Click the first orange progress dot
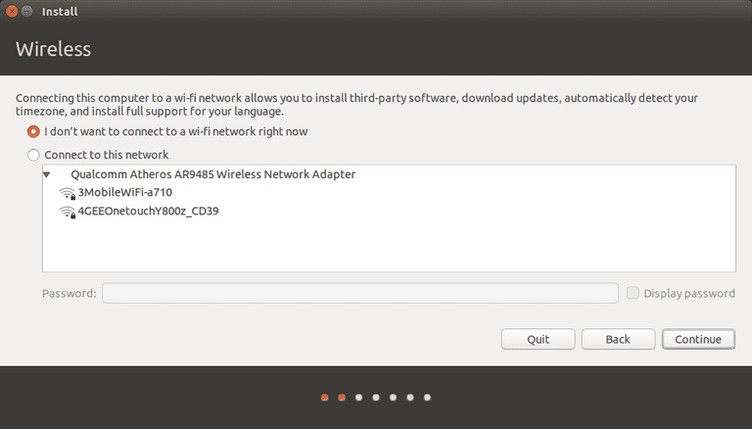 [x=325, y=397]
